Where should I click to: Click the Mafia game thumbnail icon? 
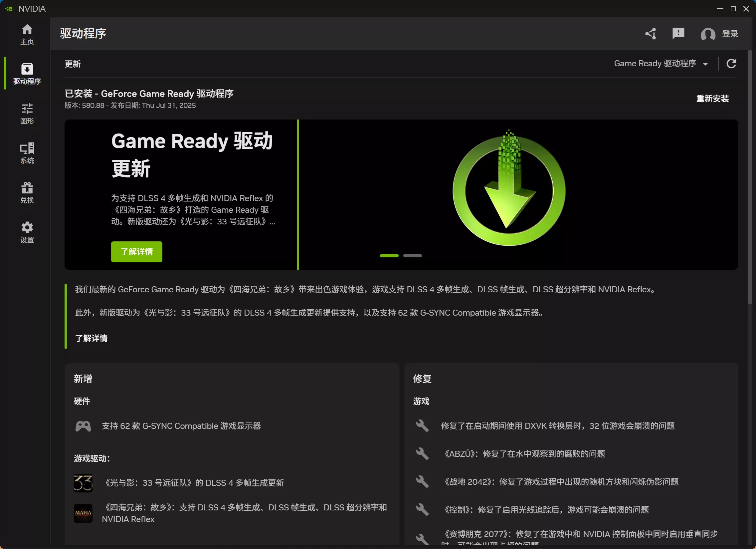coord(83,513)
